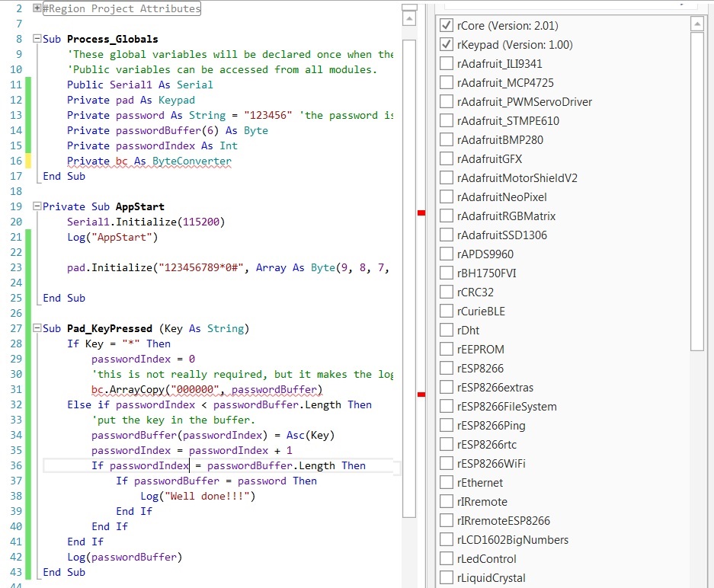Click the Log("Well done!!!") line
This screenshot has width=714, height=588.
197,496
